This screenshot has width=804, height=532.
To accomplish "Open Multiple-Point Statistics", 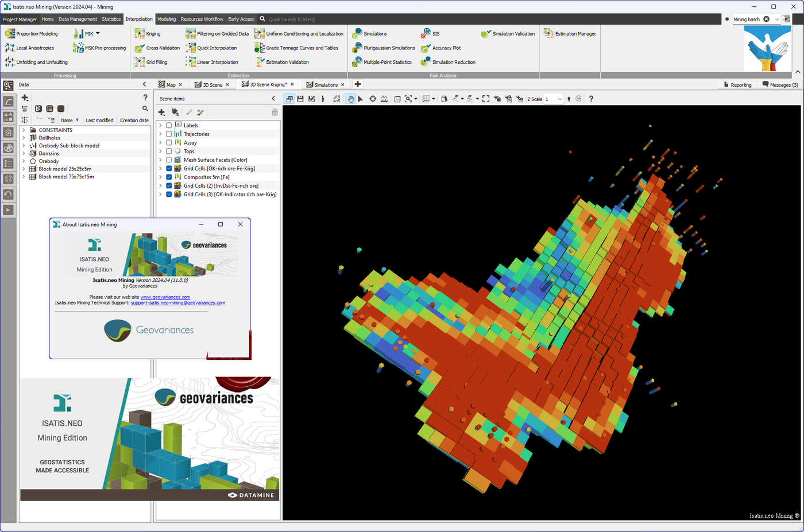I will (381, 62).
